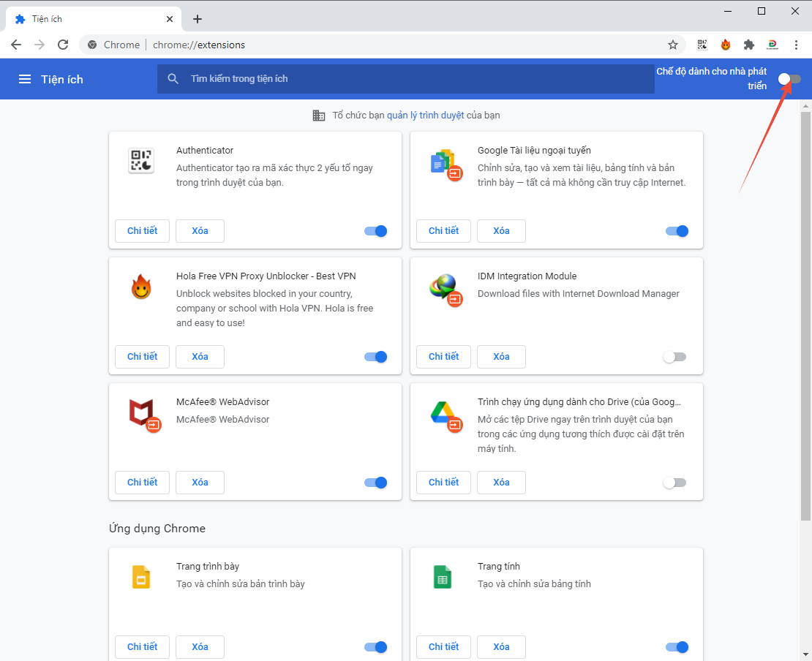Viewport: 812px width, 661px height.
Task: Click the McAfee WebAdvisor shield icon
Action: pyautogui.click(x=145, y=415)
